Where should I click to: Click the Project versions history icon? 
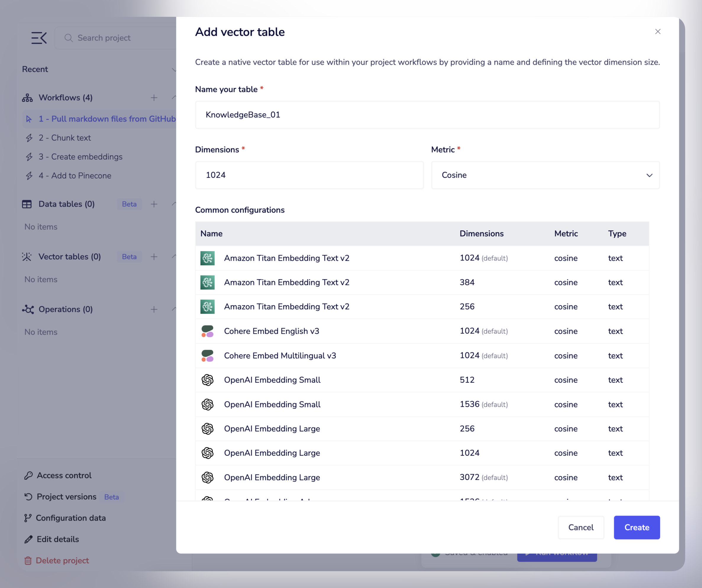[x=28, y=497]
